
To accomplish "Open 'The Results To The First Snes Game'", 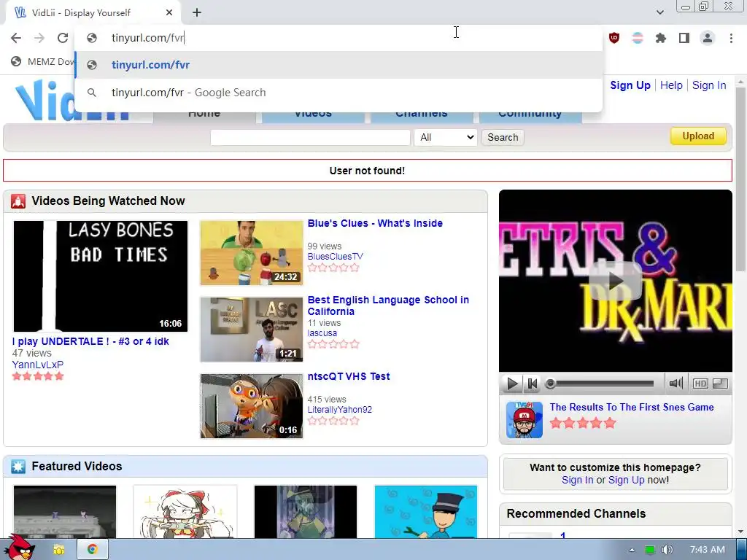I will (631, 407).
